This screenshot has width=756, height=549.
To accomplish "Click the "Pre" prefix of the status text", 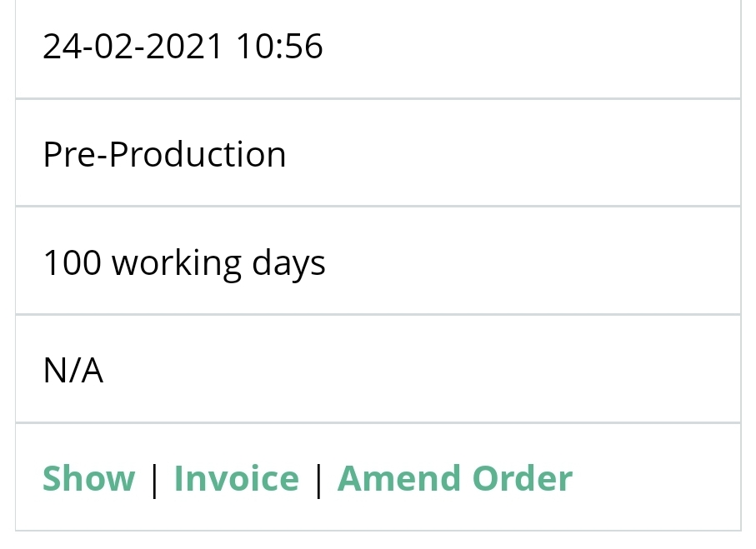I will tap(70, 154).
